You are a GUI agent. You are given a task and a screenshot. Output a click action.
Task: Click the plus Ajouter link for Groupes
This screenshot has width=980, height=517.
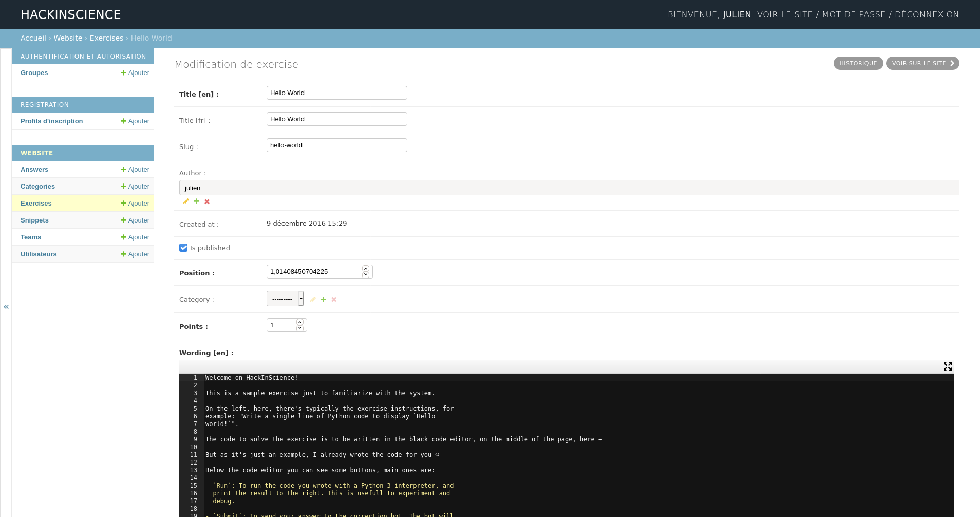pyautogui.click(x=135, y=73)
